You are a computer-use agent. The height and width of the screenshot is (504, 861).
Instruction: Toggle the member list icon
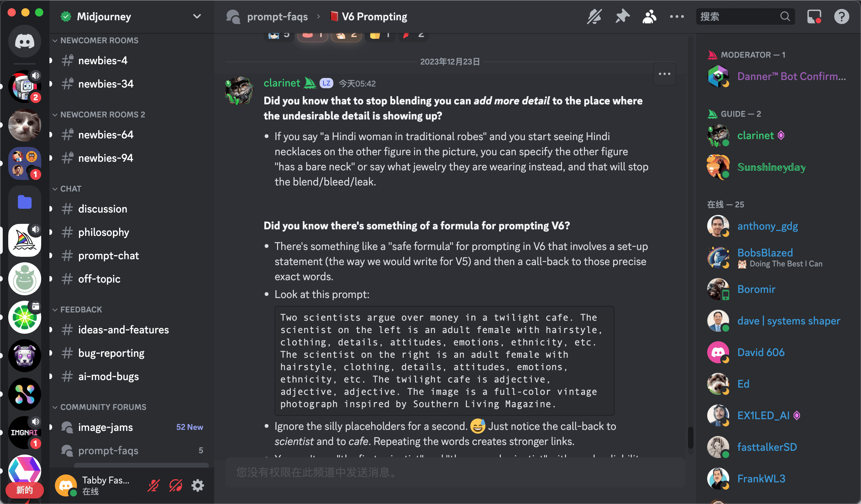649,16
